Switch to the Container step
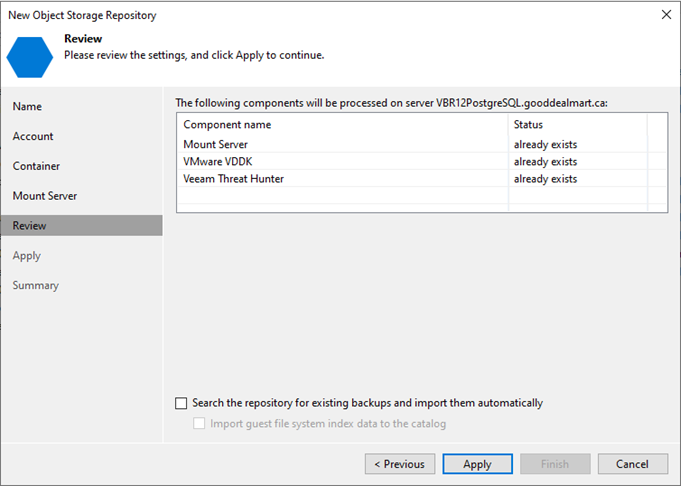Viewport: 681px width, 486px height. click(36, 166)
